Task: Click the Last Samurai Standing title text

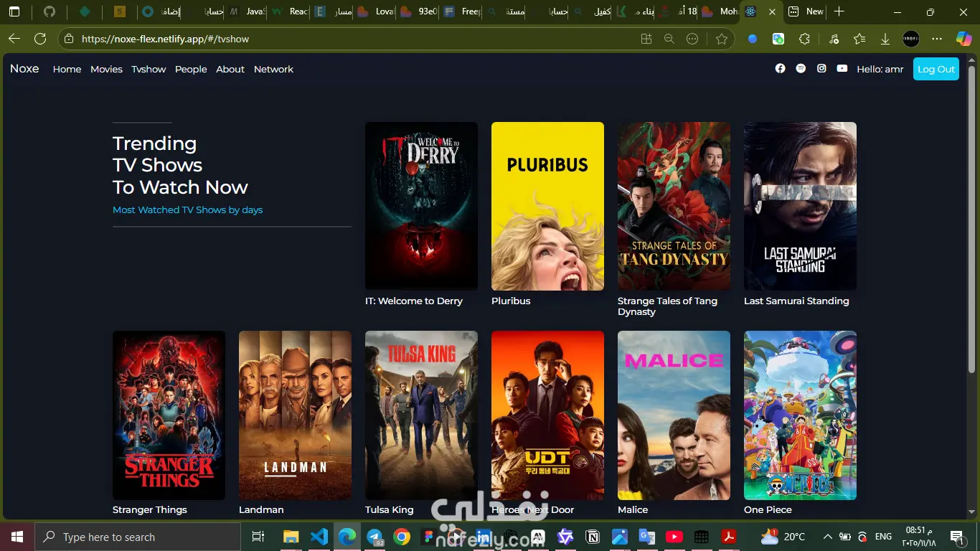Action: click(796, 301)
